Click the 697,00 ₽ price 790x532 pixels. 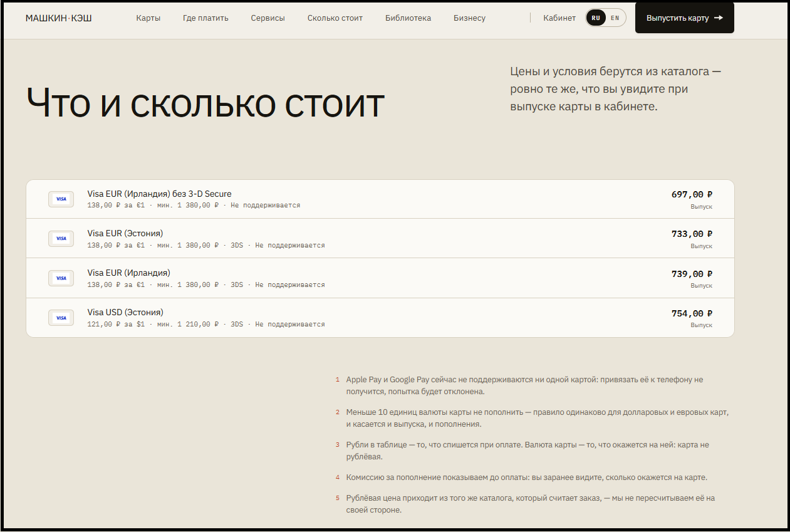click(x=692, y=194)
